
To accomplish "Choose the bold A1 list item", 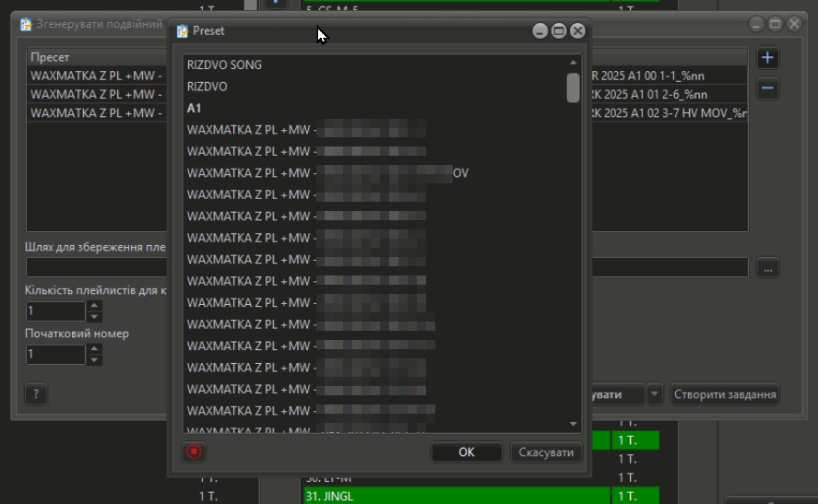I will [x=195, y=108].
